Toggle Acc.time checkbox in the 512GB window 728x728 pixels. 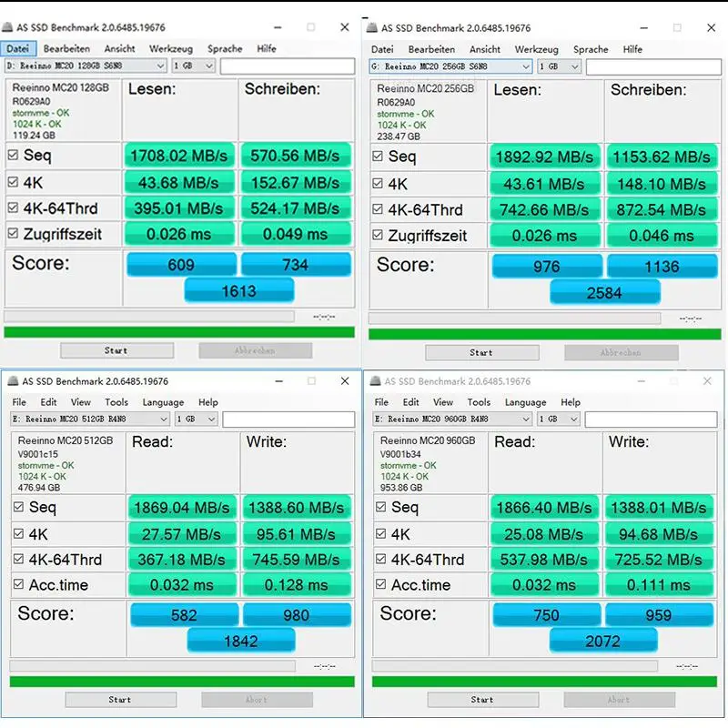[18, 584]
